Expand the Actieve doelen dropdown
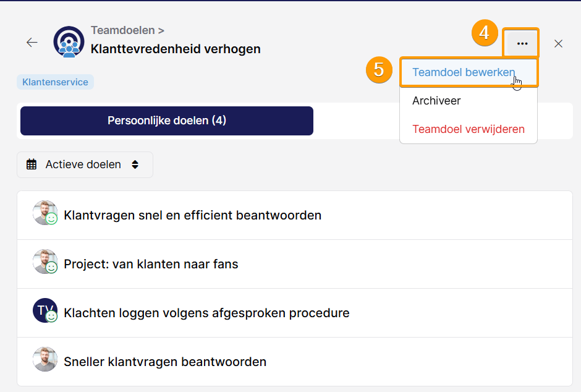This screenshot has height=392, width=581. pyautogui.click(x=85, y=164)
